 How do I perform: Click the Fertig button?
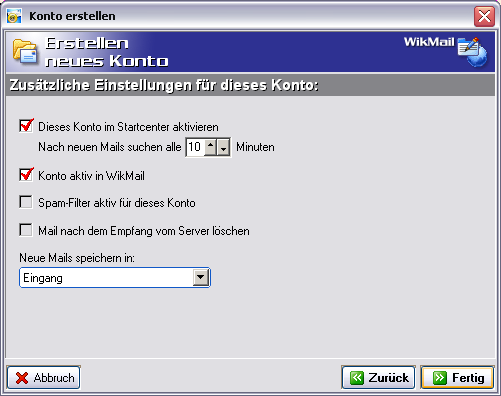point(457,378)
